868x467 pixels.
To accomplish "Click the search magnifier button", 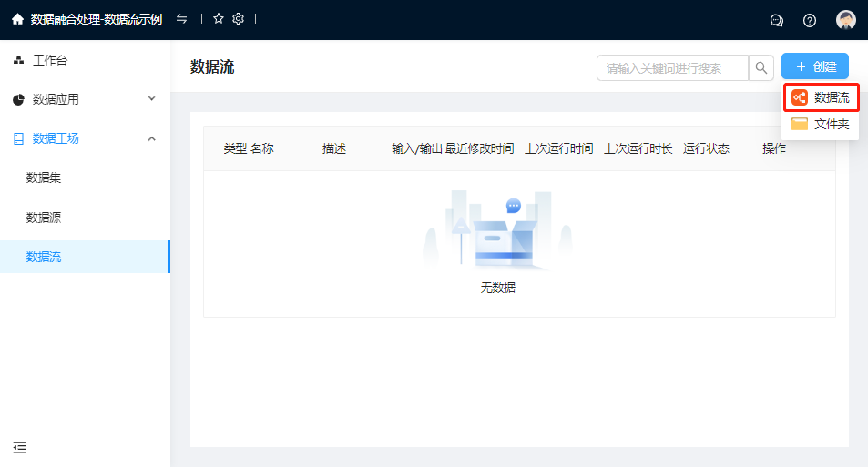I will [x=761, y=67].
